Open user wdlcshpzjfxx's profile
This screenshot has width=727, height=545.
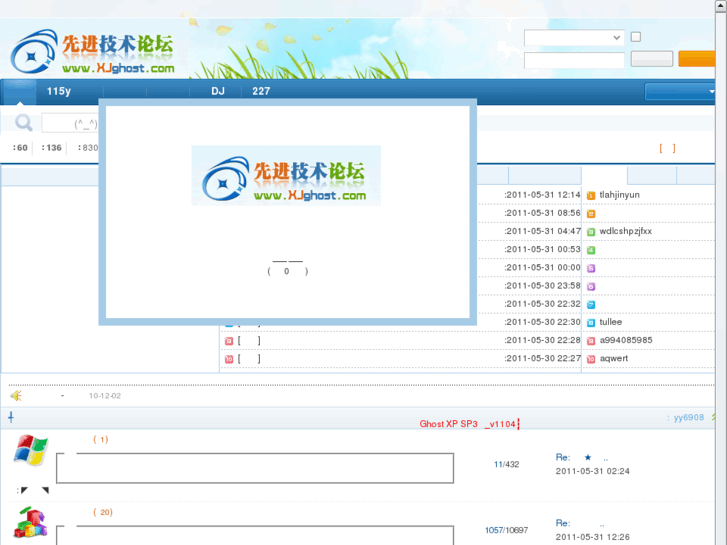(x=625, y=231)
